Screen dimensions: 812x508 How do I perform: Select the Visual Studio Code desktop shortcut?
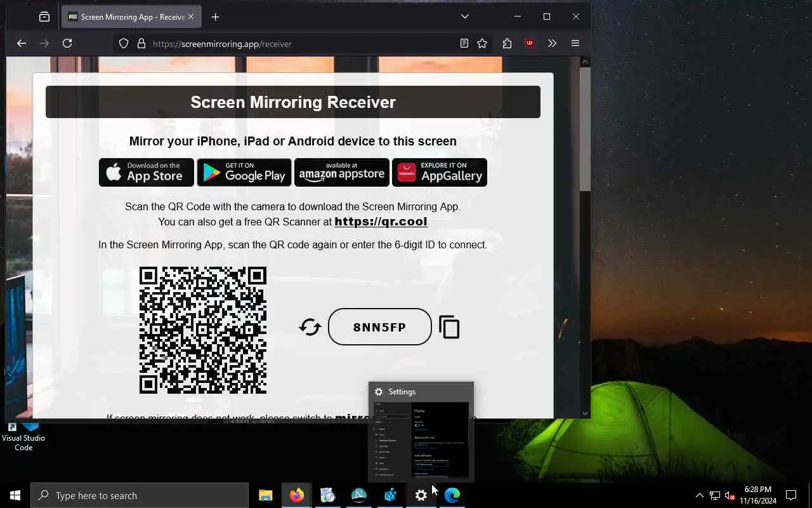tap(23, 436)
